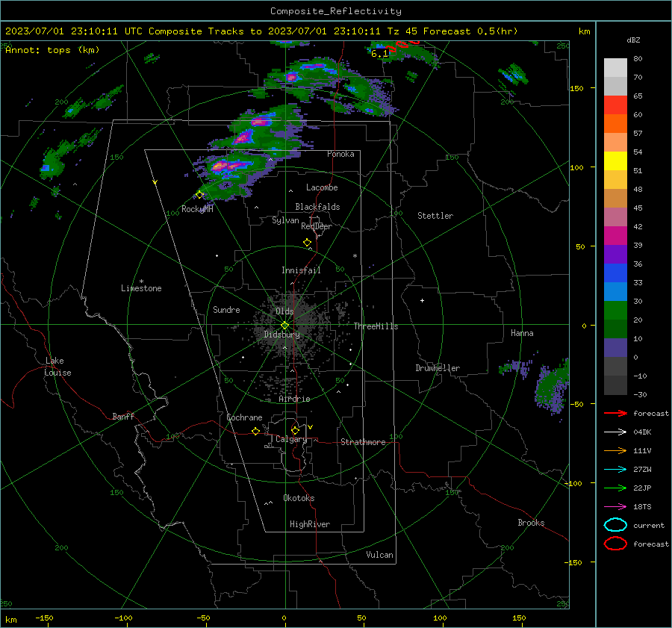This screenshot has height=628, width=672.
Task: Click the cyan current ellipse symbol
Action: point(615,525)
